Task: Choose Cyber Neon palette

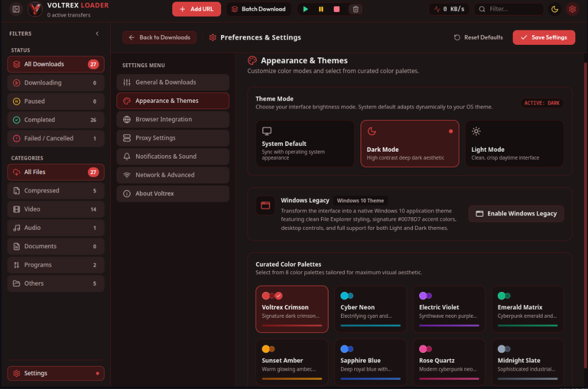Action: coord(370,309)
